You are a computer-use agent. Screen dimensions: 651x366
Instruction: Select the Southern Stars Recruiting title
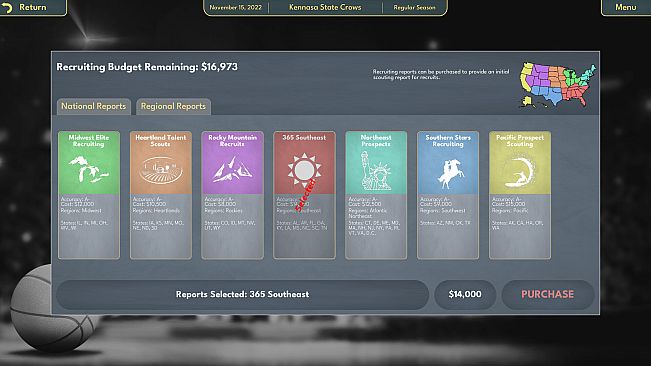click(x=448, y=141)
